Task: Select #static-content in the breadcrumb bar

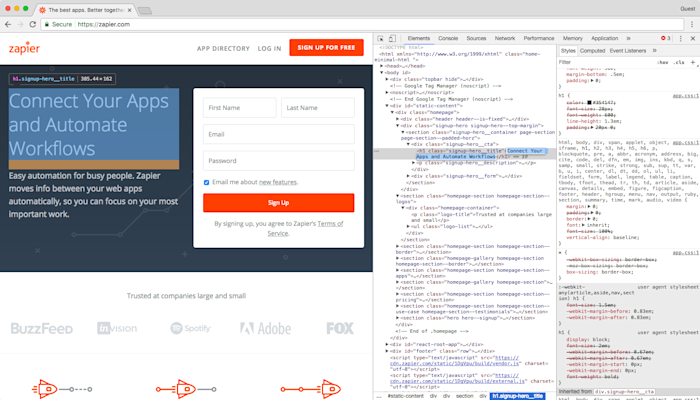Action: [405, 396]
